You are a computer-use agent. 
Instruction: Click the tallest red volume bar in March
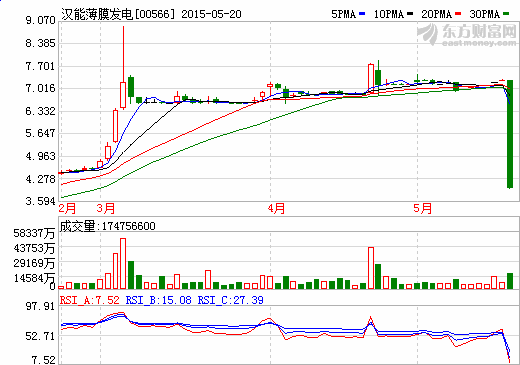pos(123,263)
